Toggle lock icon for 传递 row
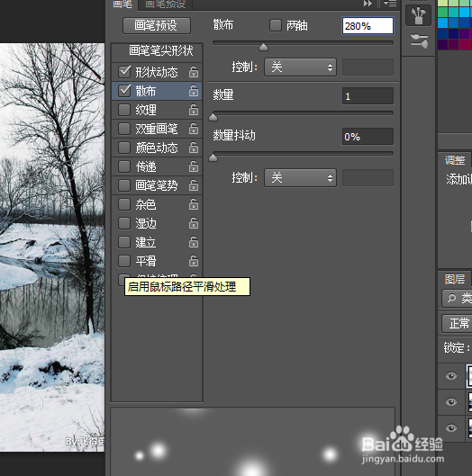The image size is (472, 476). (194, 166)
